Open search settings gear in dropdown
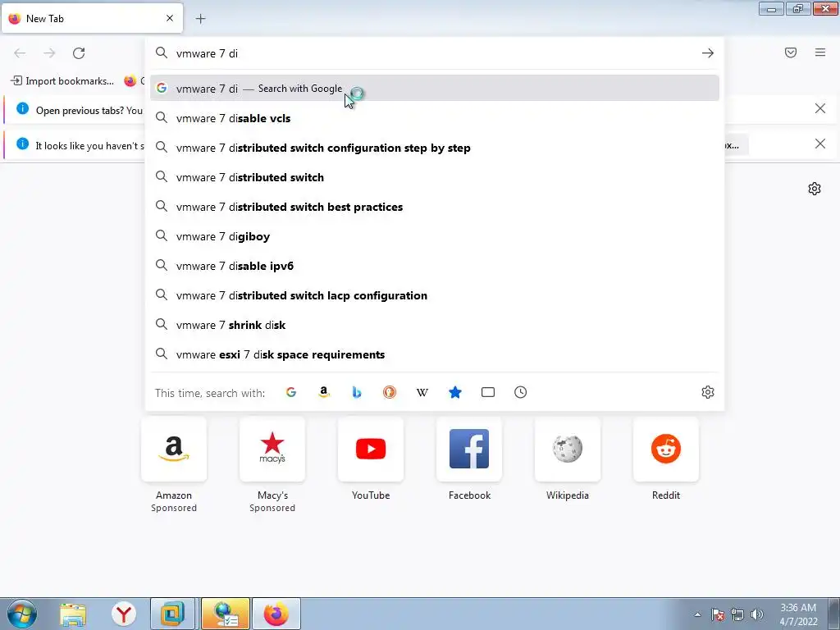This screenshot has width=840, height=630. point(708,392)
